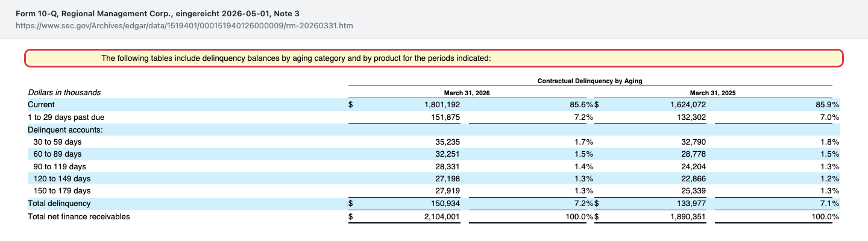Select the '150 to 179 days' row label
The height and width of the screenshot is (241, 868).
62,191
